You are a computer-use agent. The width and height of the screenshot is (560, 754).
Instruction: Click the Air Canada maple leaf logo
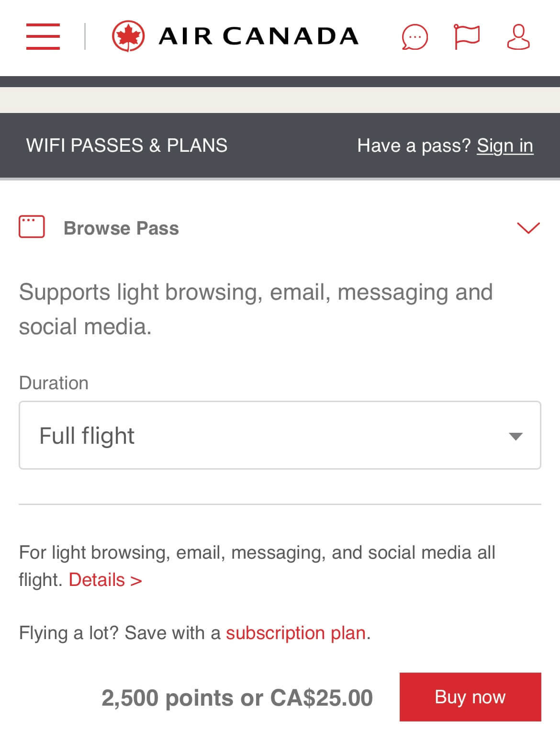tap(128, 36)
